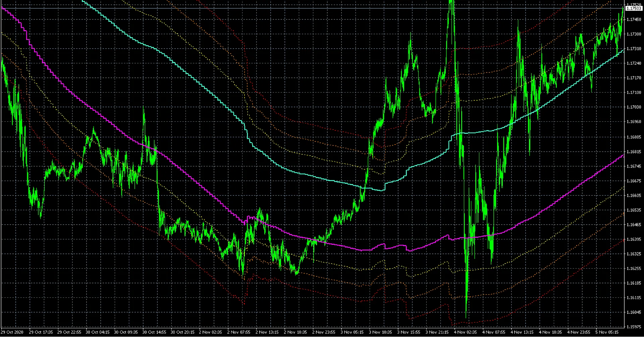Screen dimensions: 644x337
Task: Click the 2 Nov 23:55 time label
Action: click(x=324, y=332)
